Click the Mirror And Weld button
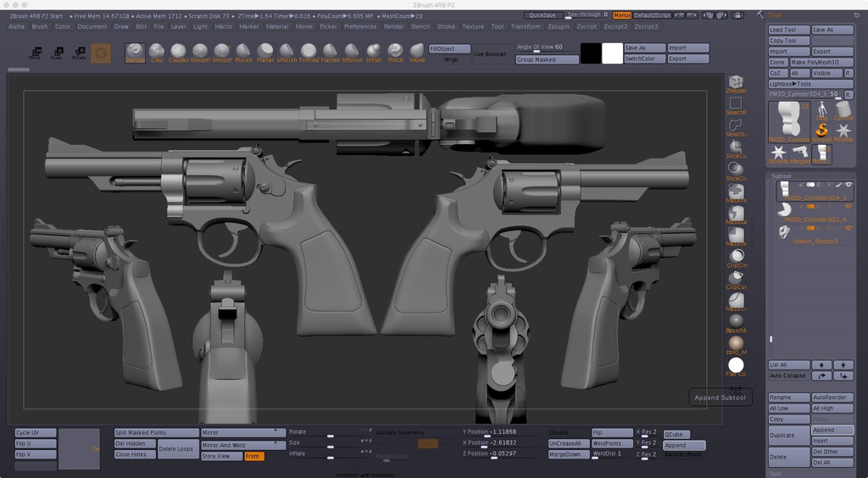868x478 pixels. (242, 445)
